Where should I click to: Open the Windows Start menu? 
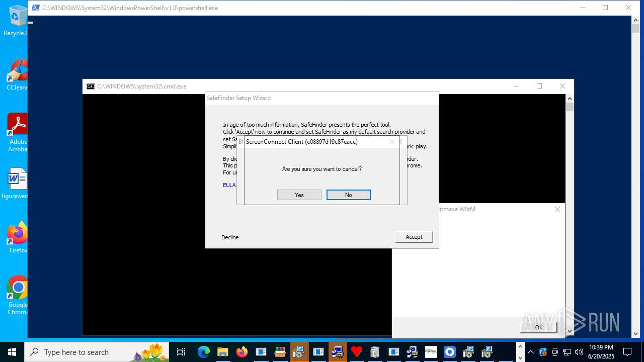point(12,352)
